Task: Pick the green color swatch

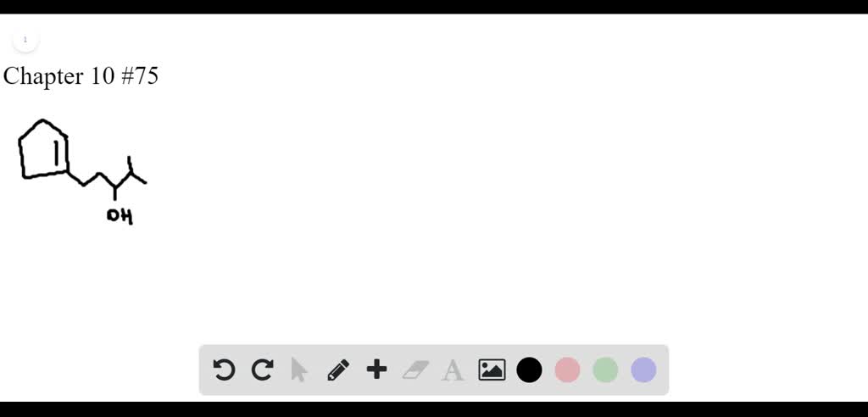Action: 605,370
